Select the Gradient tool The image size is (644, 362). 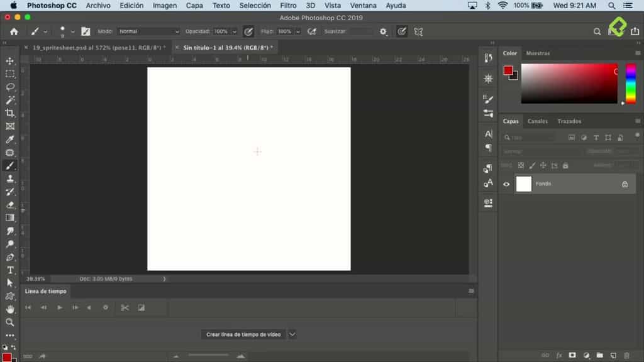coord(10,218)
